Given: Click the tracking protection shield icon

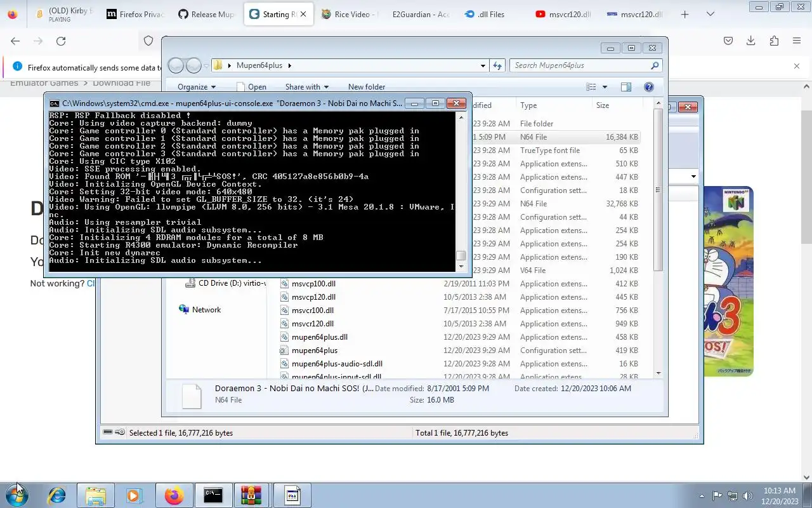Looking at the screenshot, I should point(148,41).
